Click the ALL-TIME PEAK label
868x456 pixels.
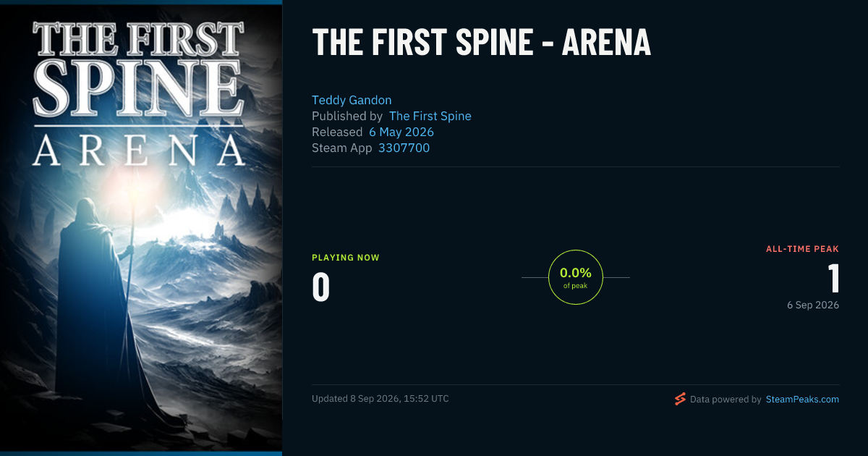(x=803, y=249)
